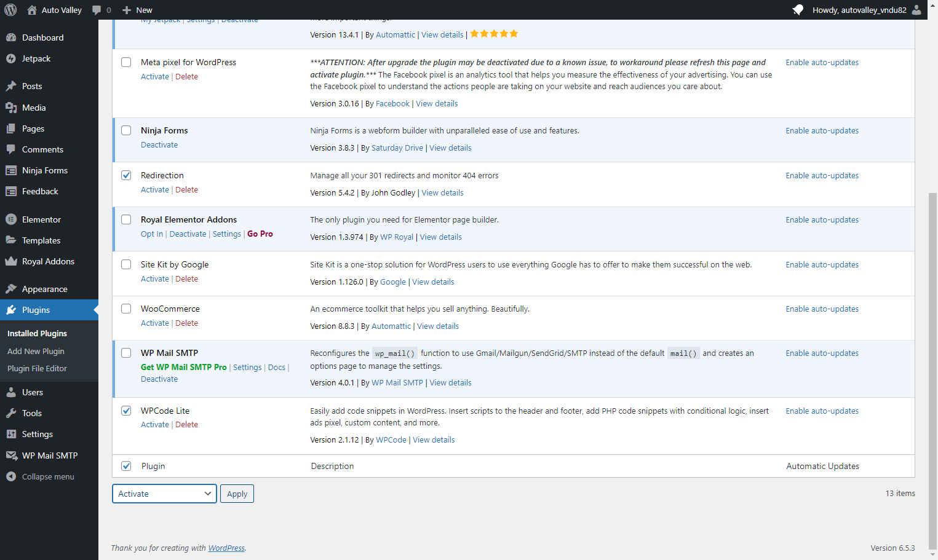Click the plus New icon in admin bar

127,10
